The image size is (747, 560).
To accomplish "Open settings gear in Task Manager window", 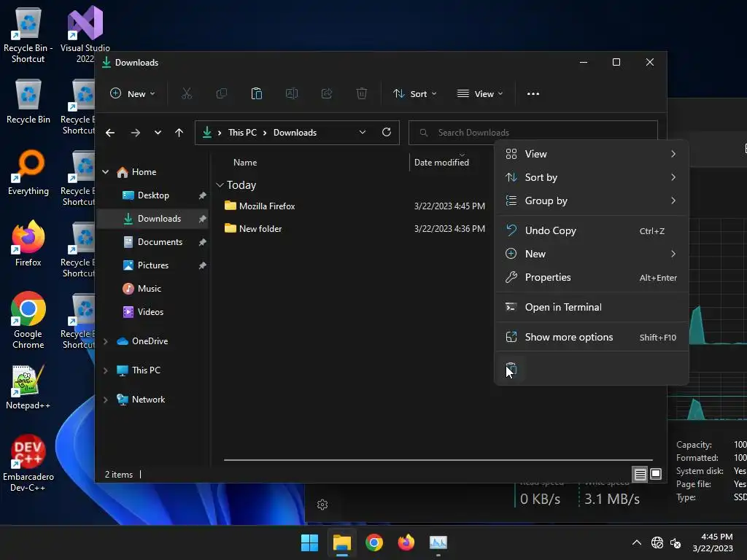I will (322, 505).
